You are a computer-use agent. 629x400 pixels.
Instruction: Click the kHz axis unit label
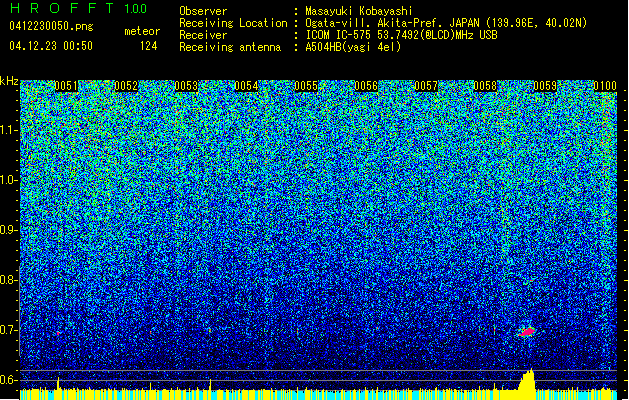(x=9, y=81)
